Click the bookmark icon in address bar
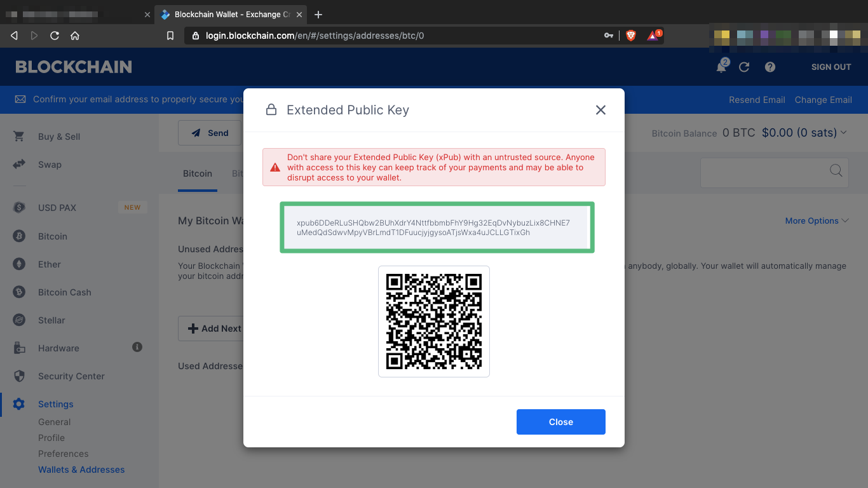Image resolution: width=868 pixels, height=488 pixels. click(x=170, y=36)
